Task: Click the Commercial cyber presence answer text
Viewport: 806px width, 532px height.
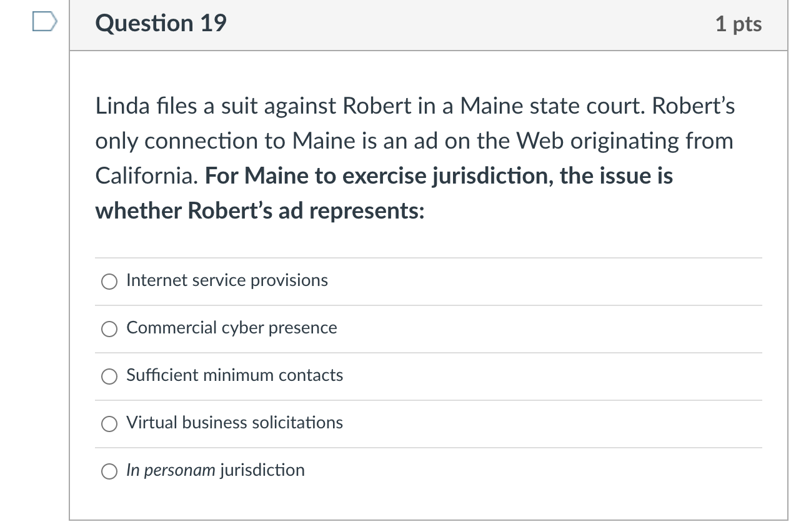Action: (x=232, y=328)
